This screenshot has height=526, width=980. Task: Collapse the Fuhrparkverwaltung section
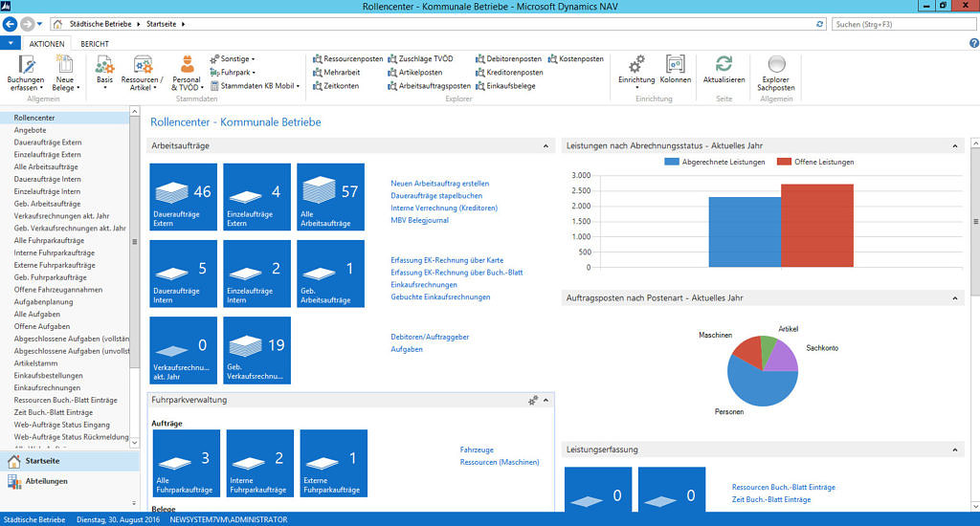(x=546, y=401)
